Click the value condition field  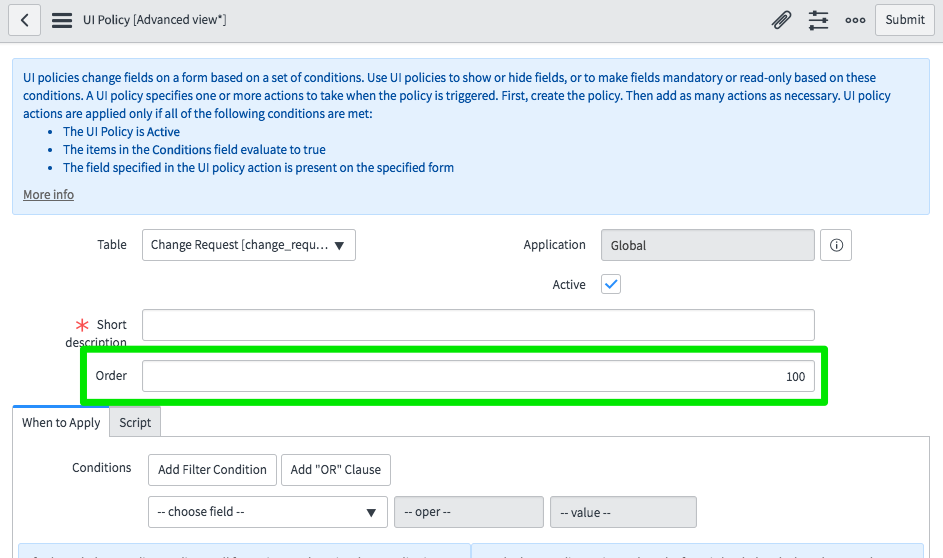tap(622, 511)
